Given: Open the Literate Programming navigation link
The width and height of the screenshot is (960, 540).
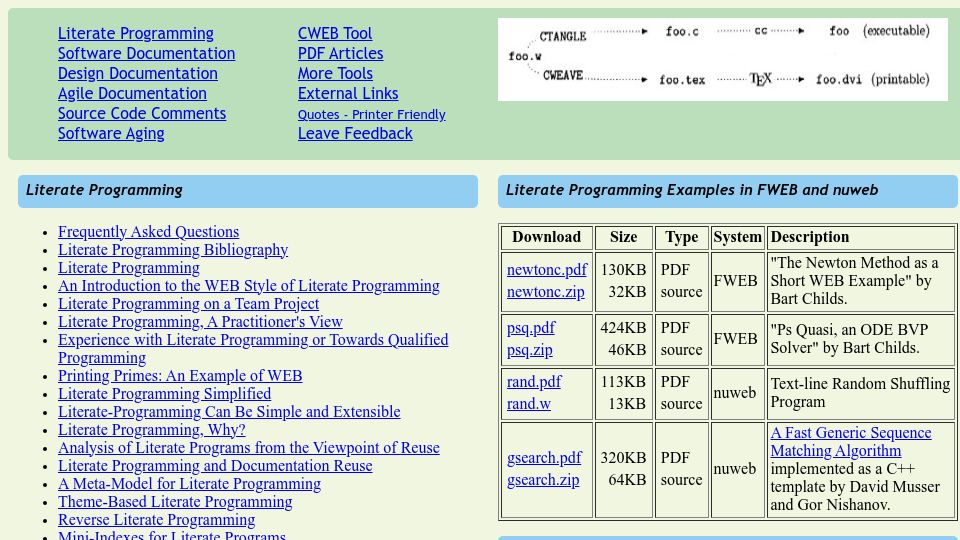Looking at the screenshot, I should [135, 33].
